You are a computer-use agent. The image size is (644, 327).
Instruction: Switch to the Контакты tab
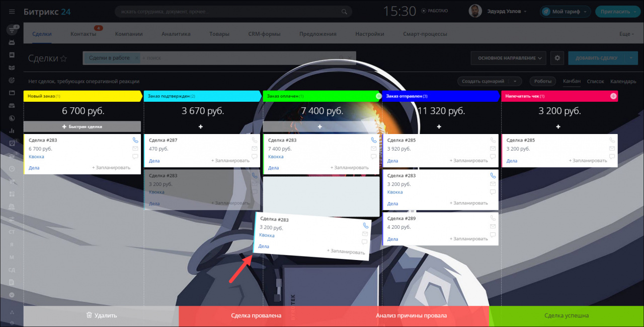coord(83,34)
